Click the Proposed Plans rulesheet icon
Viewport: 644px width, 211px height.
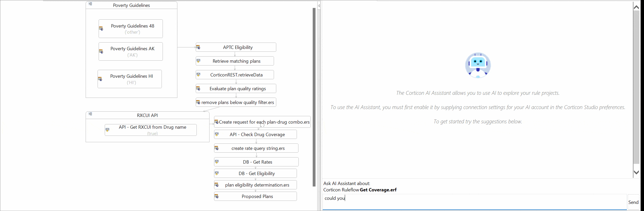[x=216, y=196]
